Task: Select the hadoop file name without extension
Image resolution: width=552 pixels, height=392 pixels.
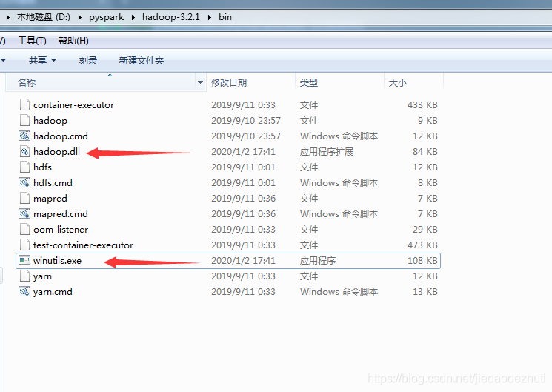Action: (50, 121)
